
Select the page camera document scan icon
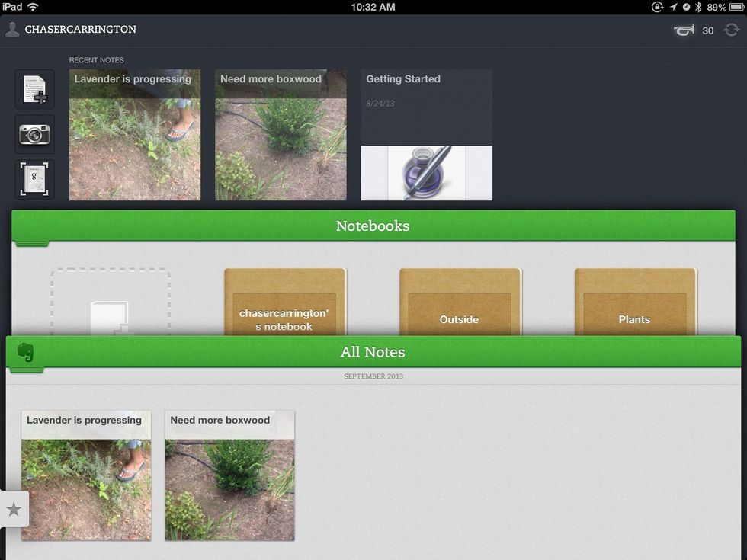pyautogui.click(x=34, y=180)
